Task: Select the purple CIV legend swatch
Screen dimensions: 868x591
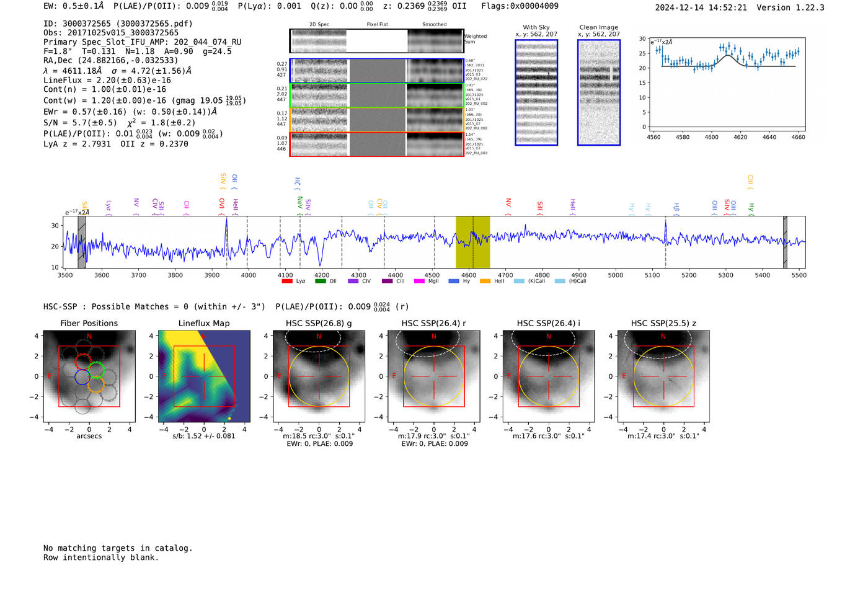Action: click(353, 282)
